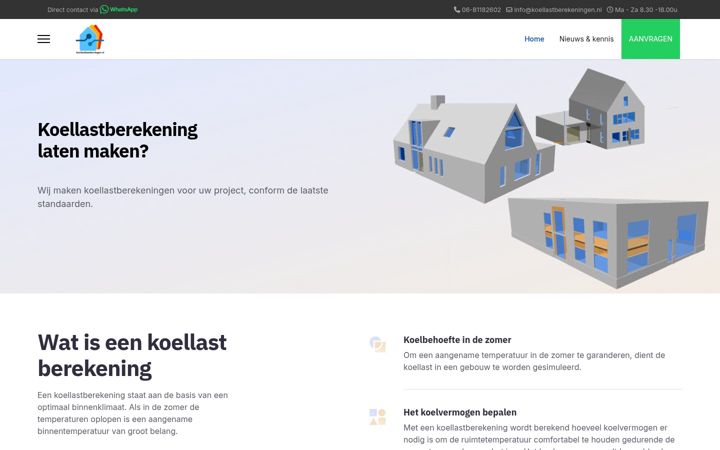720x450 pixels.
Task: Click the info@koellastberekeningen.nl email link
Action: (557, 10)
